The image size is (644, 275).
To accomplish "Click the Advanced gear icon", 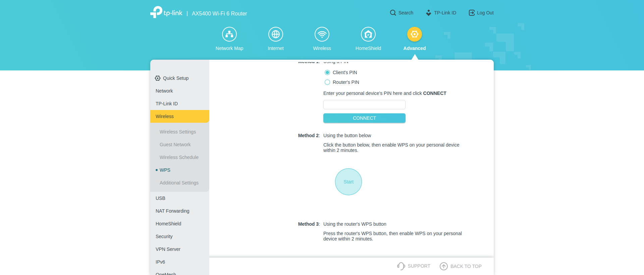I will [415, 34].
